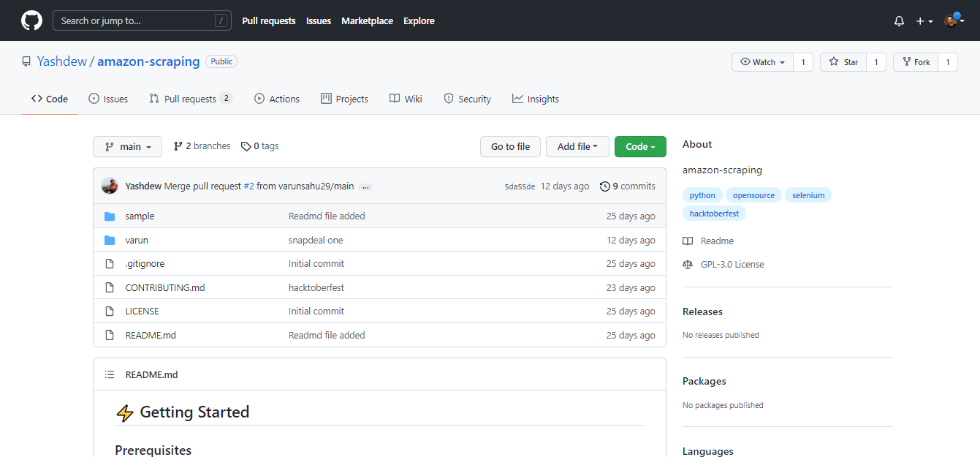Click the sample folder icon
Image resolution: width=980 pixels, height=457 pixels.
coord(110,216)
